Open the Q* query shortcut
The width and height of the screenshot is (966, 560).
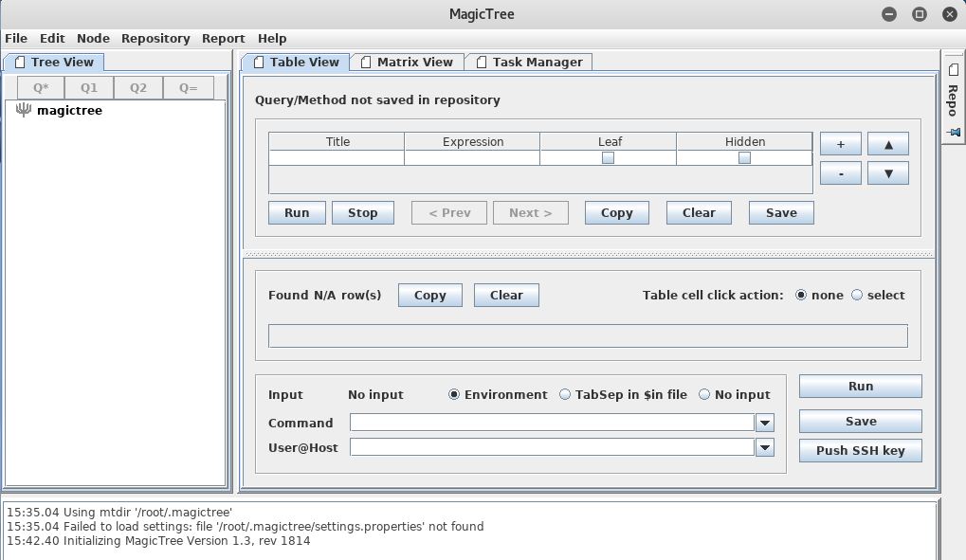[41, 87]
